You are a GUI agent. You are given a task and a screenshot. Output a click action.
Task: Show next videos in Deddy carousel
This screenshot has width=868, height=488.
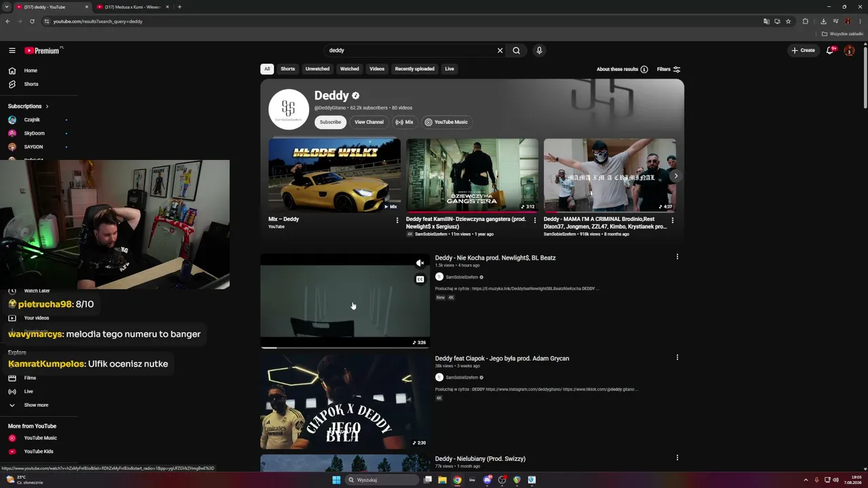point(675,176)
